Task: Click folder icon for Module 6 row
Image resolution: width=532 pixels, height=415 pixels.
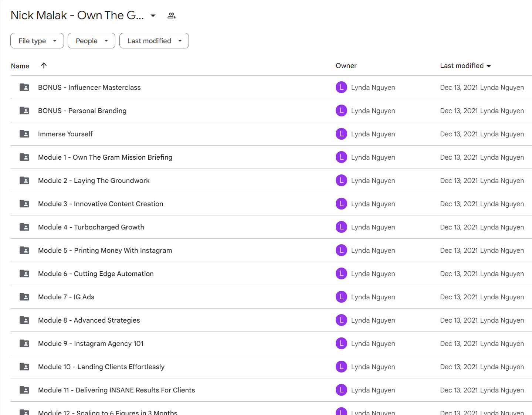Action: pyautogui.click(x=24, y=273)
